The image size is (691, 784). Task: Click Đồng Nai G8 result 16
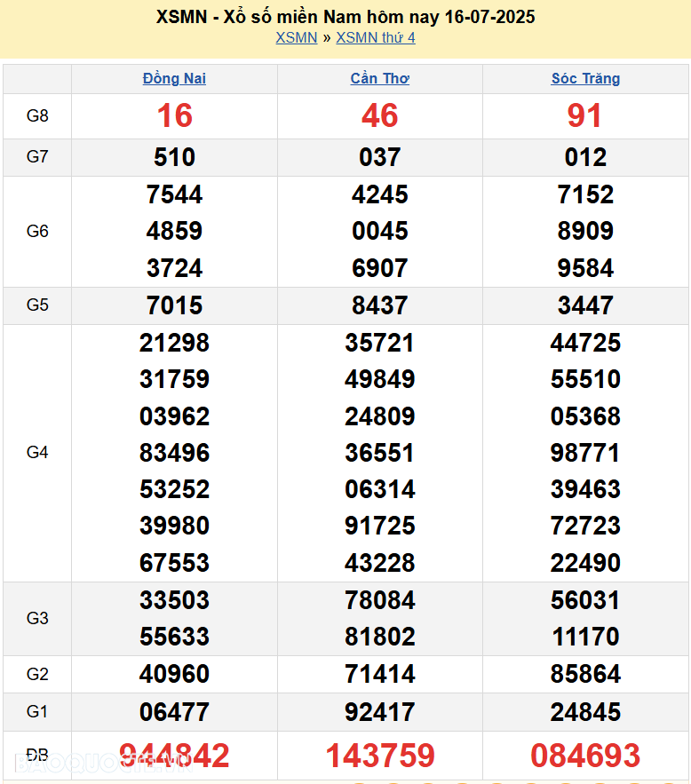point(174,116)
